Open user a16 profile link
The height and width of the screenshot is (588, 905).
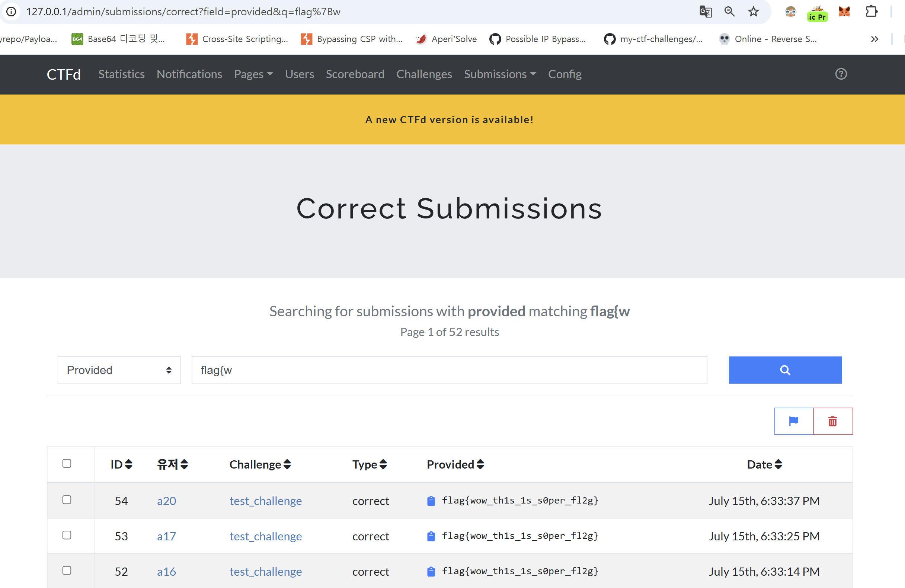point(167,572)
